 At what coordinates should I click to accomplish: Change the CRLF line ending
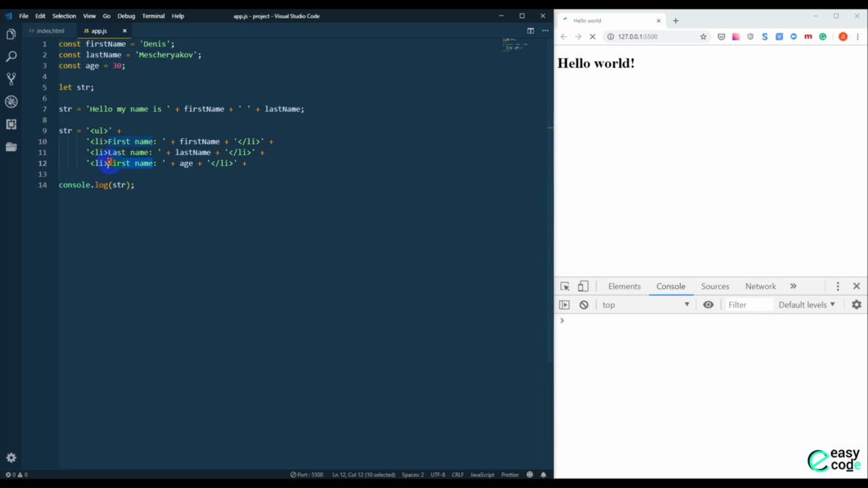click(x=458, y=474)
